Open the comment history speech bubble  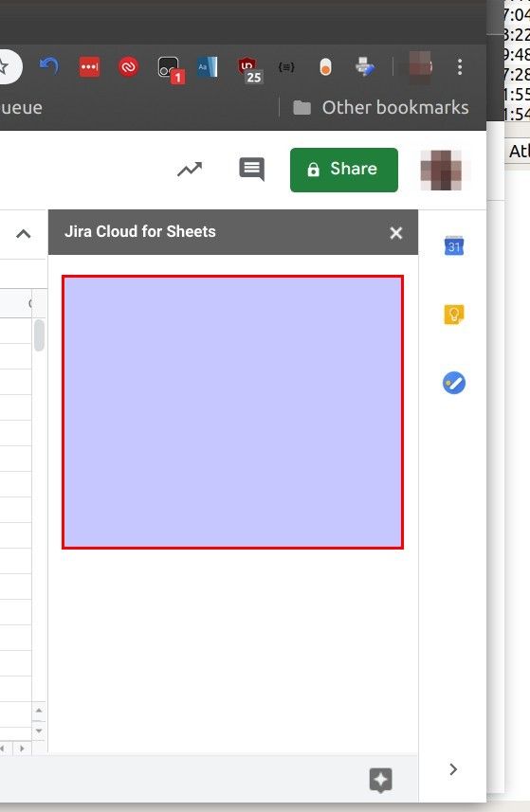click(252, 170)
